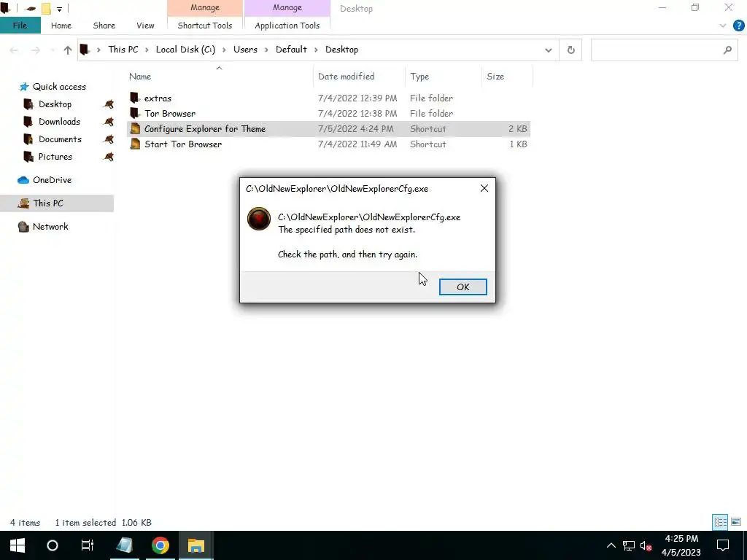Select the extras folder icon
Screen dimensions: 747x560
(x=135, y=98)
